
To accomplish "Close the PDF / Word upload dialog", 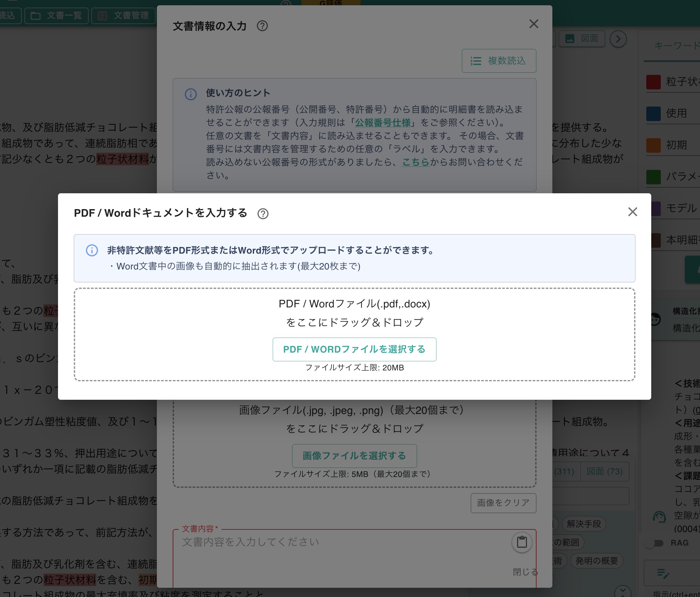I will [632, 212].
